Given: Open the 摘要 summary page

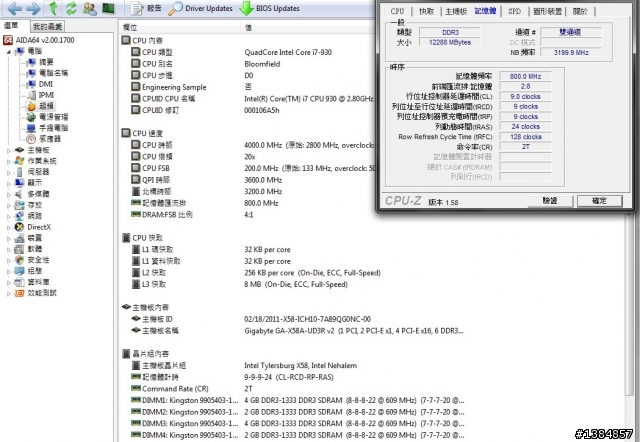Looking at the screenshot, I should click(x=40, y=62).
